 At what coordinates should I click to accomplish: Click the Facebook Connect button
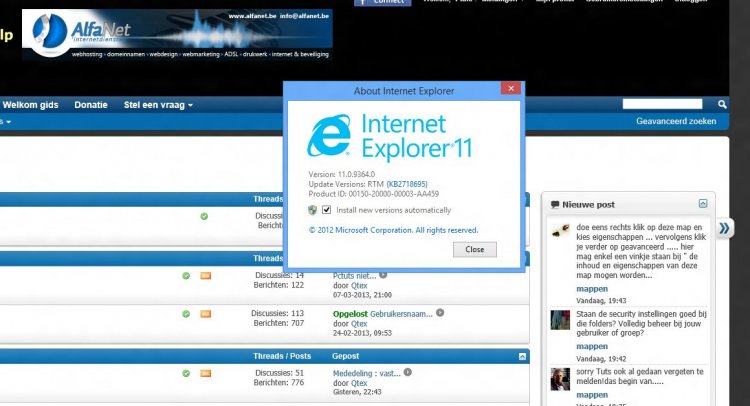point(382,3)
